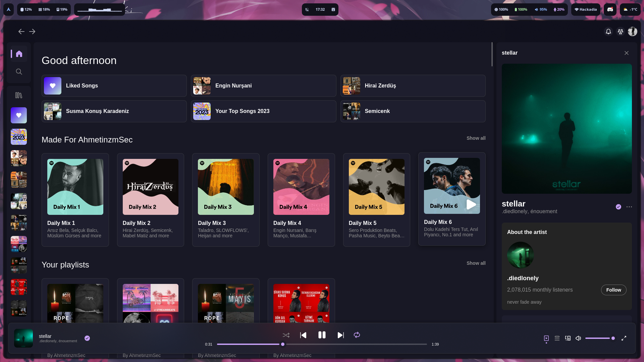Viewport: 644px width, 362px height.
Task: Skip to the next track
Action: (340, 335)
